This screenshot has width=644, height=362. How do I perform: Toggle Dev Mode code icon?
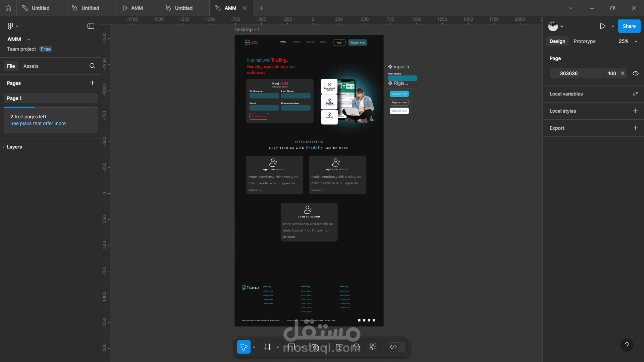click(394, 347)
